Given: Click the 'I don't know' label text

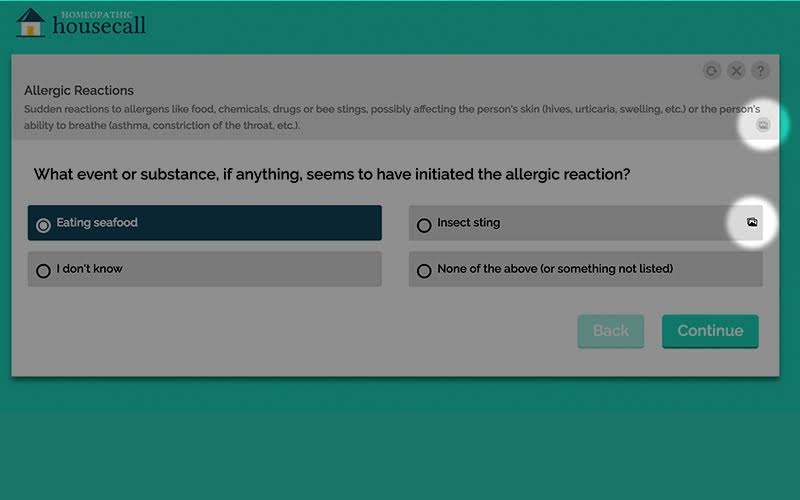Looking at the screenshot, I should tap(89, 268).
